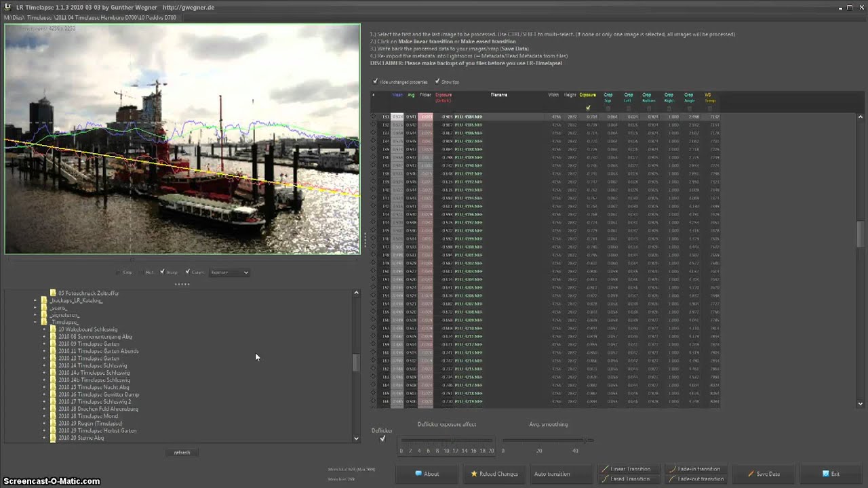
Task: Select the 2010 14a Timelapse Schleswig folder
Action: [94, 373]
